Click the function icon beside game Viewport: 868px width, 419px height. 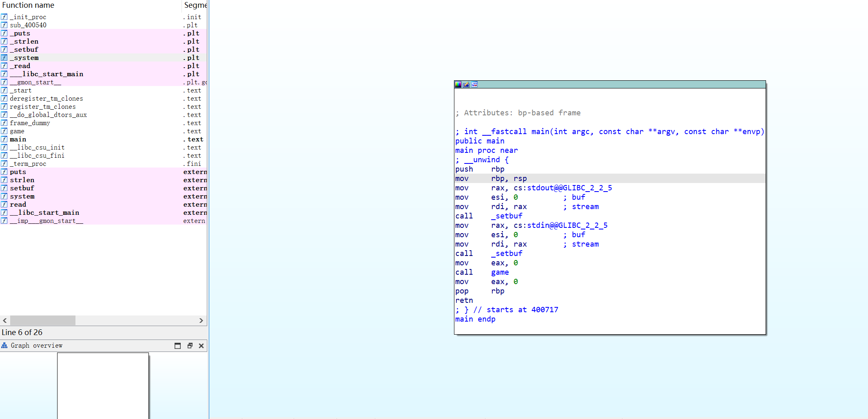pos(4,131)
